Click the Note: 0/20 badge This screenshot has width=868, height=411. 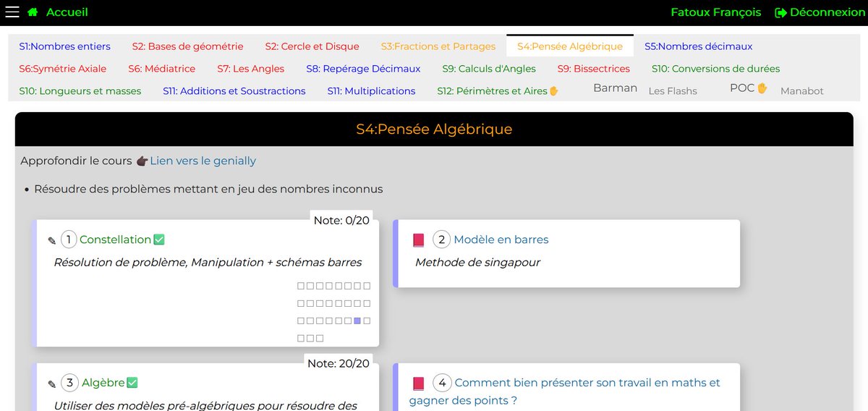click(x=341, y=220)
